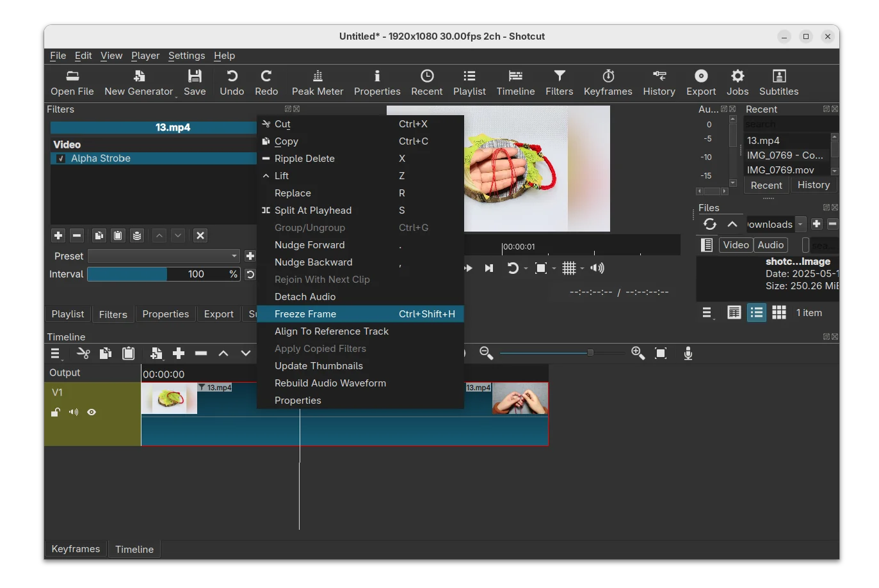Deselect the filter with X button
Screen dimensions: 879x588
(200, 235)
